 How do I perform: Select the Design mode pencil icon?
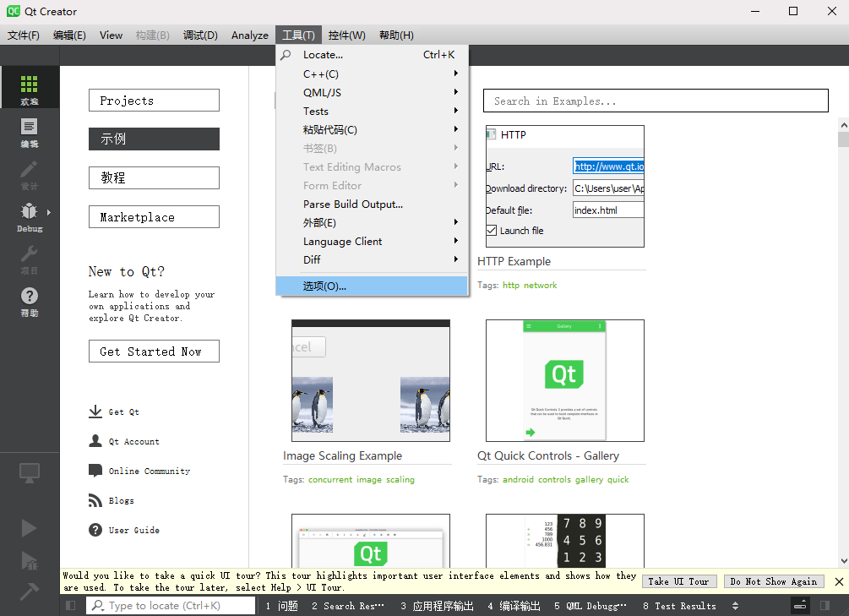[x=30, y=169]
